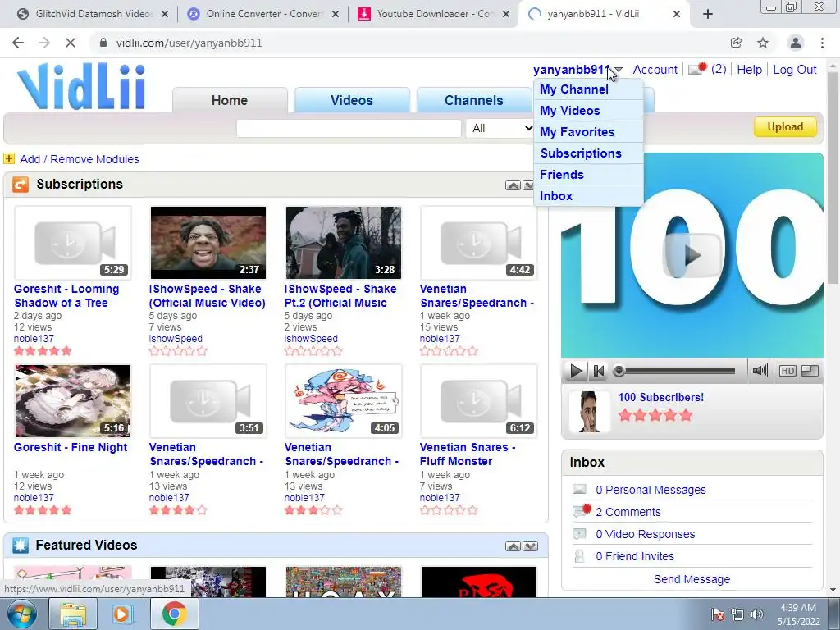Click the share page icon in address bar
This screenshot has height=630, width=840.
click(736, 43)
